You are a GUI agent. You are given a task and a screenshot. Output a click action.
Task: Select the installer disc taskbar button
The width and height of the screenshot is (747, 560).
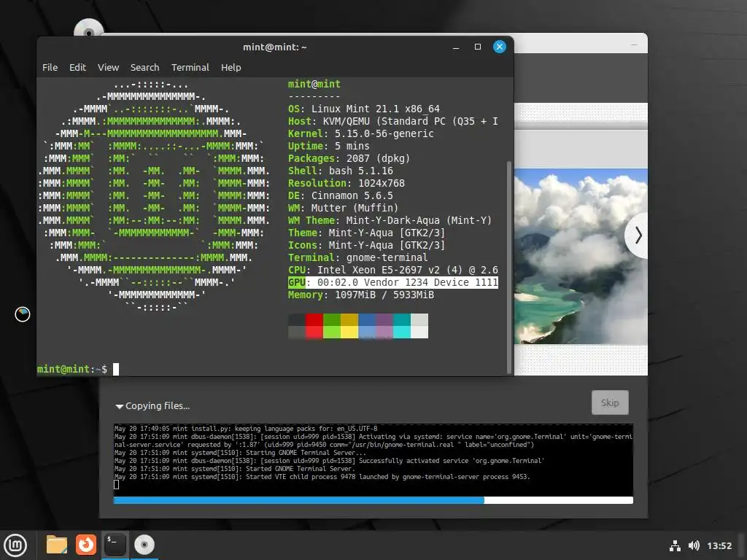coord(144,545)
